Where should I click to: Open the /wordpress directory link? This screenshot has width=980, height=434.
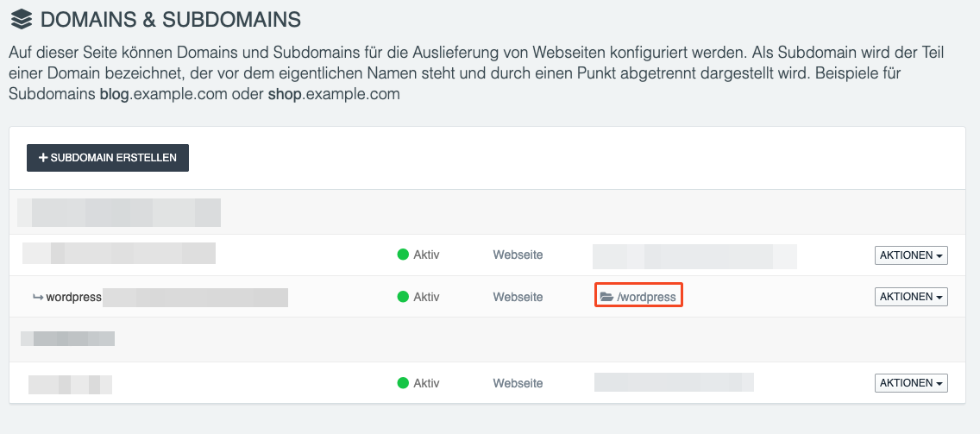(x=647, y=297)
